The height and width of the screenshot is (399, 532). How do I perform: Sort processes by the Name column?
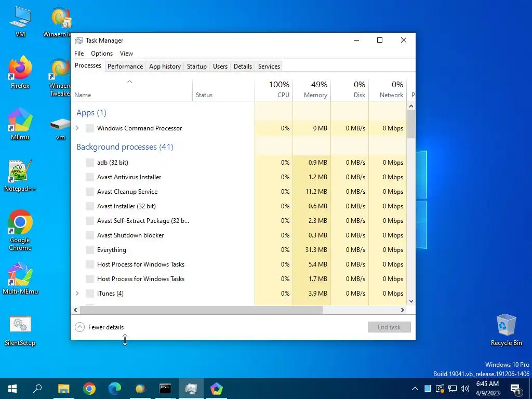point(131,89)
